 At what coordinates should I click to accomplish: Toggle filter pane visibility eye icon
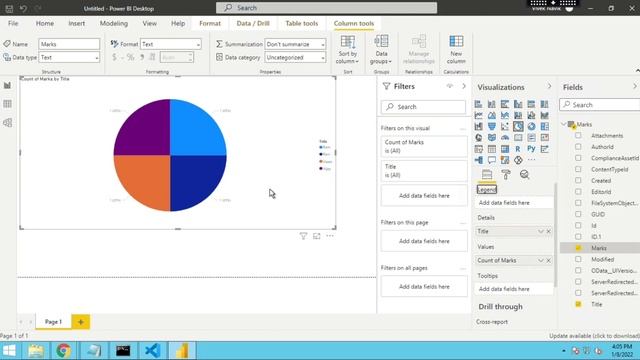click(450, 86)
